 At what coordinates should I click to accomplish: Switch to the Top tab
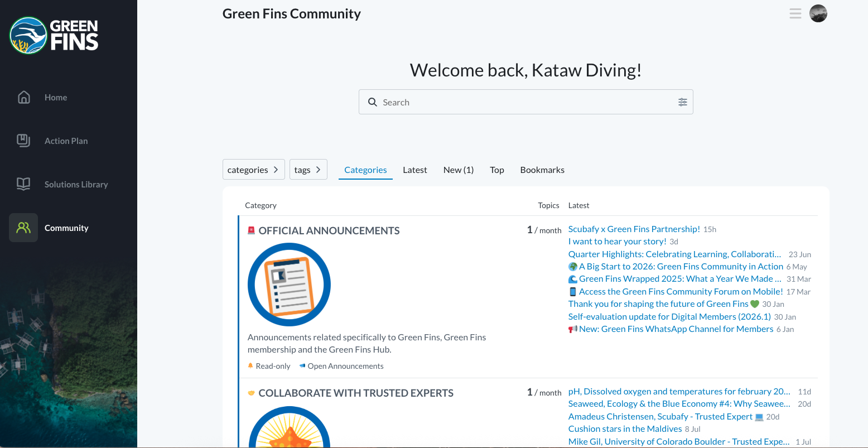497,170
